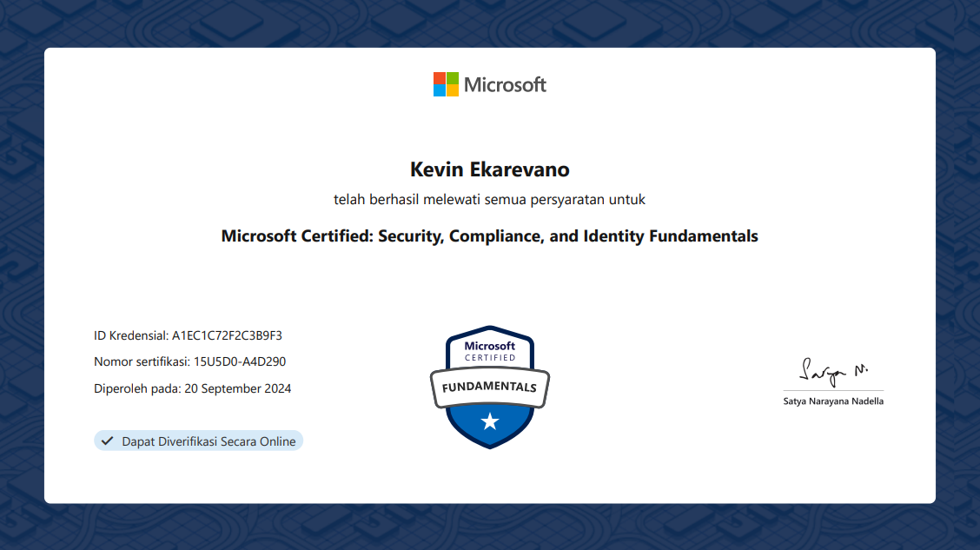This screenshot has height=550, width=980.
Task: Click the certificate number 15U5D0-A4D290
Action: 239,361
